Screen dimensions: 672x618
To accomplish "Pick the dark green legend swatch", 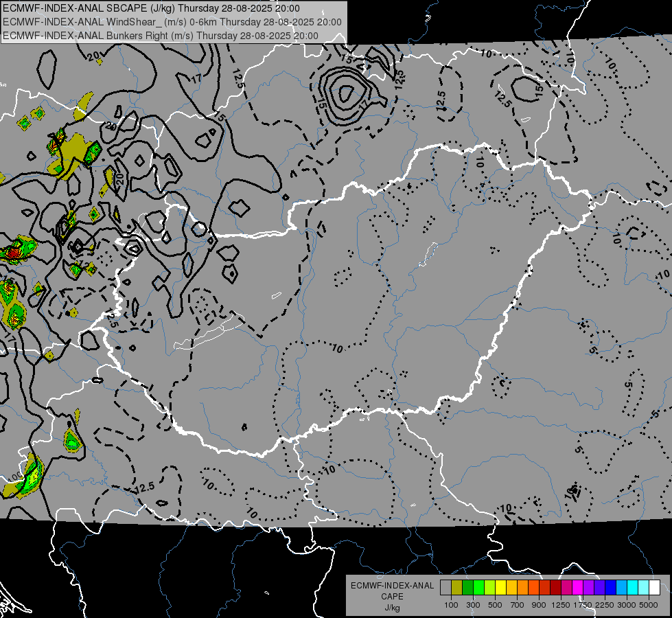I will click(x=467, y=587).
